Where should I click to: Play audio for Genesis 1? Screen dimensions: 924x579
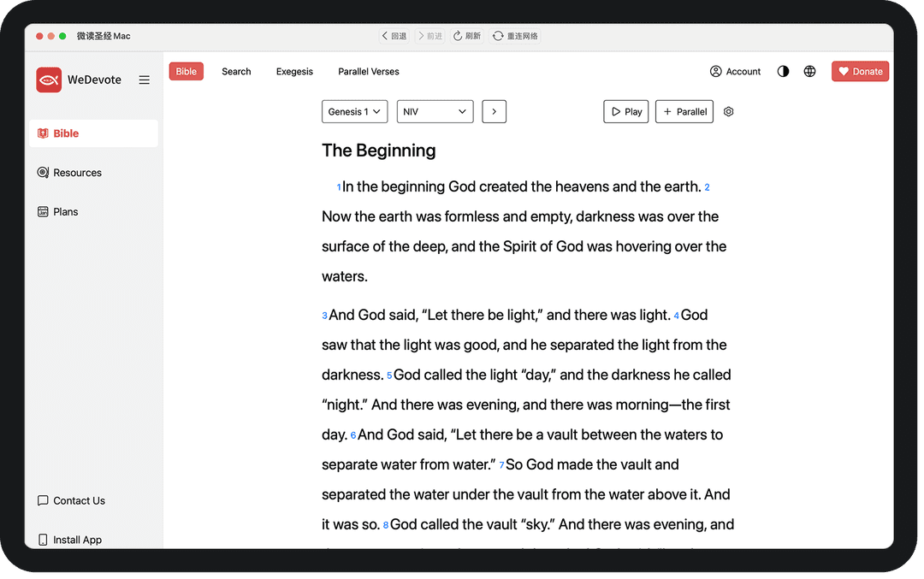coord(625,112)
